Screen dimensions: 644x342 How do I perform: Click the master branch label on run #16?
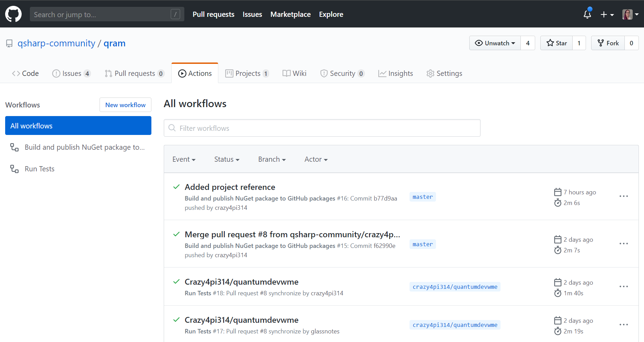coord(423,197)
